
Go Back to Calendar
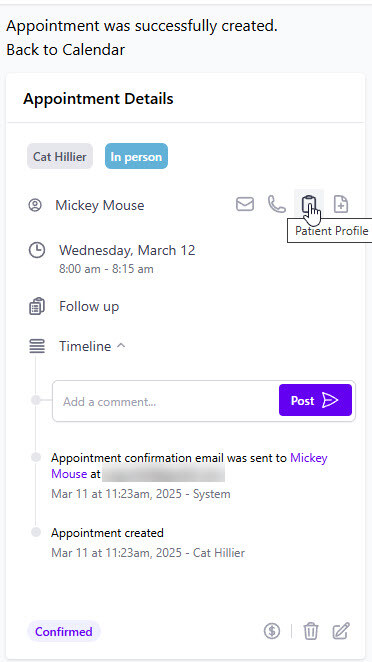pos(65,50)
